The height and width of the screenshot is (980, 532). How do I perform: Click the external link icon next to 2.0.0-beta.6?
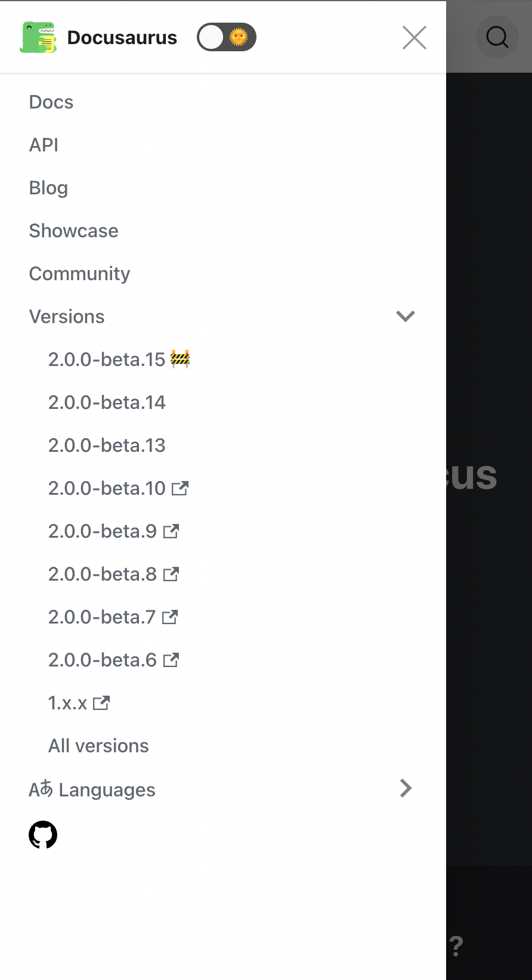click(172, 659)
